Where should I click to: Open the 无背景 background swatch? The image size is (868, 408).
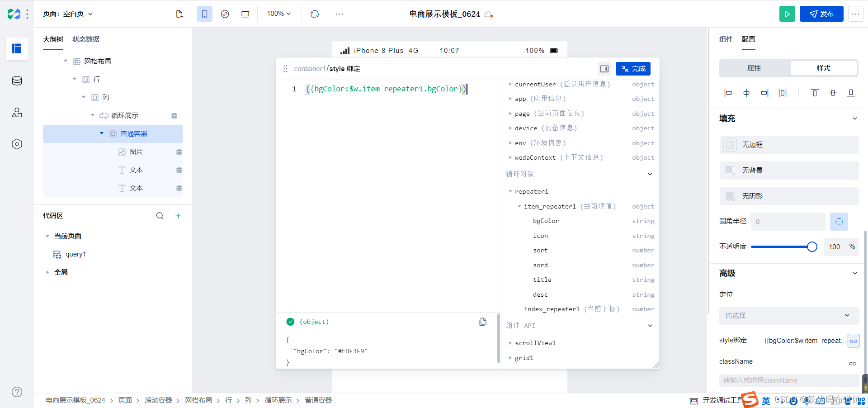tap(730, 171)
